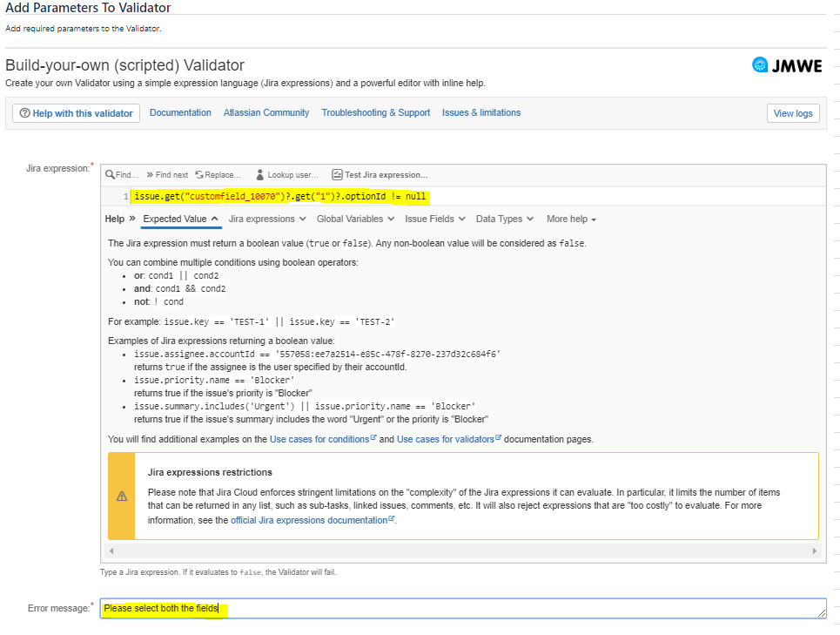
Task: Launch Test Jira expression
Action: pos(380,175)
